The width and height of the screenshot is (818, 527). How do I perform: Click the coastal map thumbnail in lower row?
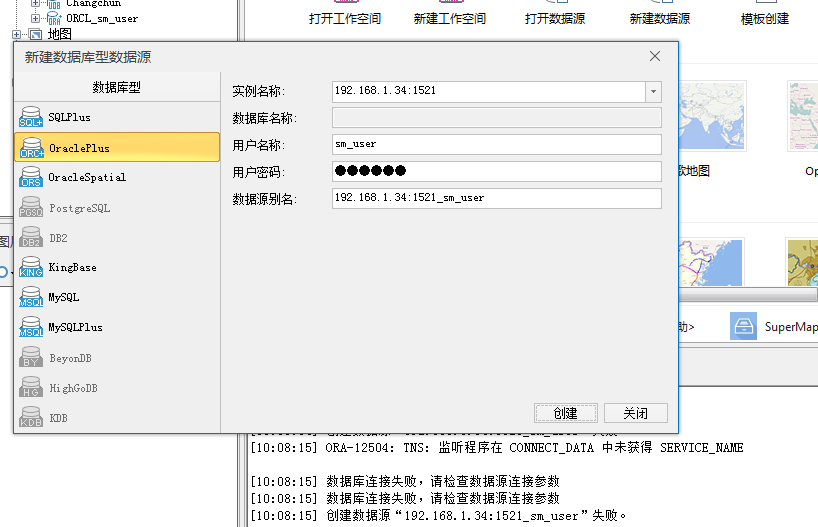(x=712, y=262)
